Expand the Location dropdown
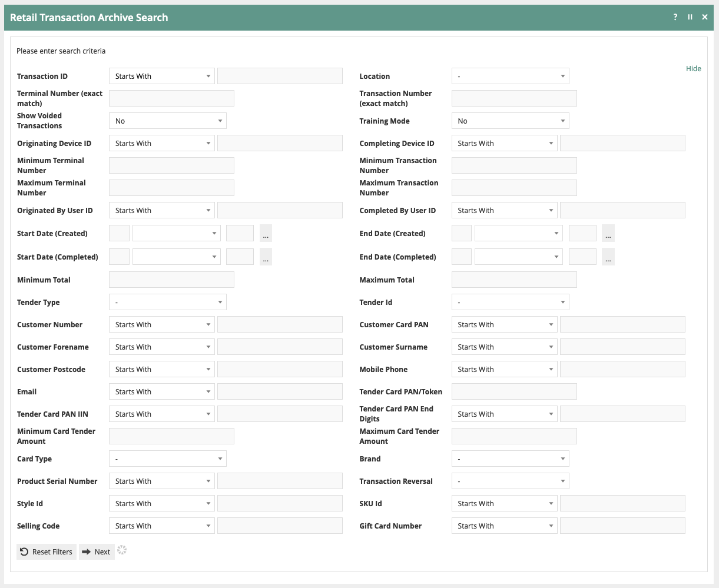The image size is (719, 588). 510,77
